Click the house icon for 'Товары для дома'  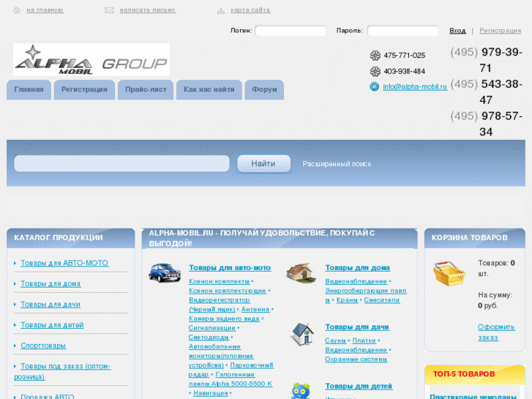(301, 272)
